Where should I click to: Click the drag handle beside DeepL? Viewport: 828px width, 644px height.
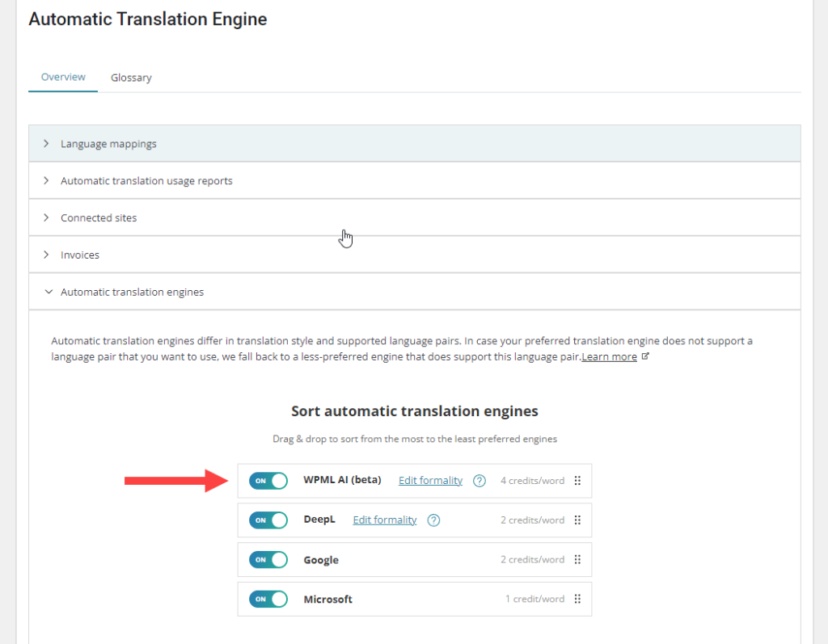(x=577, y=520)
